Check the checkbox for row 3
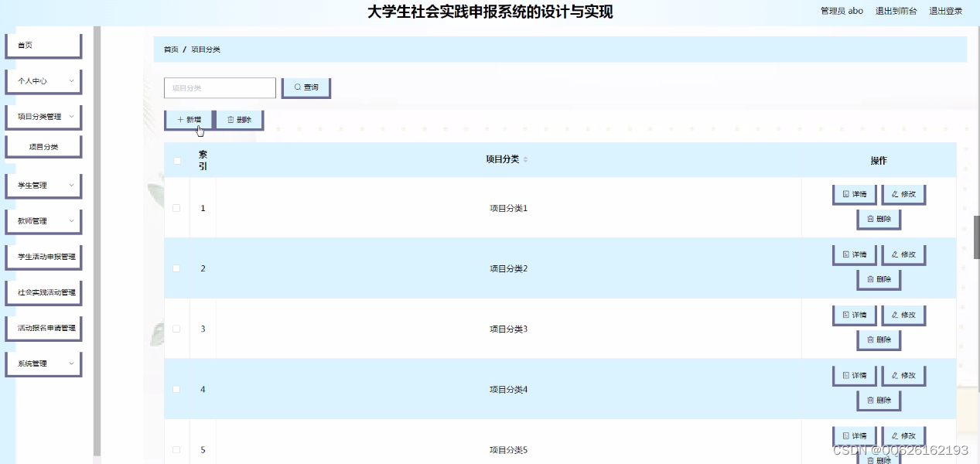Screen dimensions: 980x464 tap(177, 329)
